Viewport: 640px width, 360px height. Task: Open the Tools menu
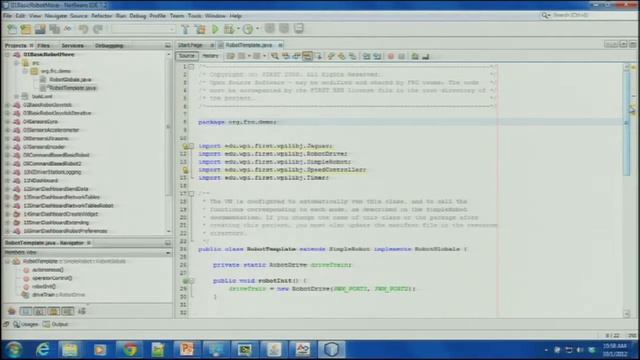coord(195,16)
